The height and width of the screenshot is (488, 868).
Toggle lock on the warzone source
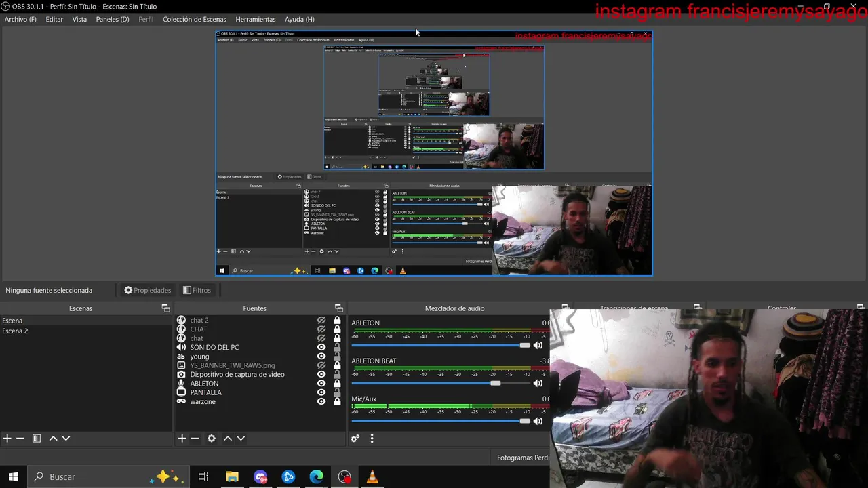[x=337, y=401]
